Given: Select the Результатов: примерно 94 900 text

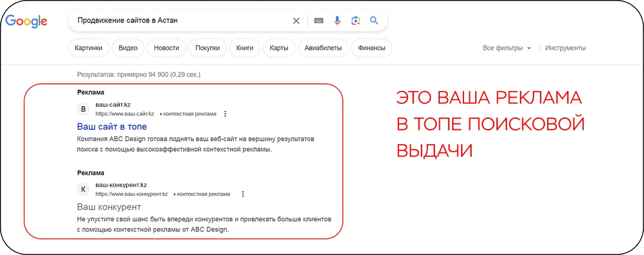Looking at the screenshot, I should [x=138, y=75].
